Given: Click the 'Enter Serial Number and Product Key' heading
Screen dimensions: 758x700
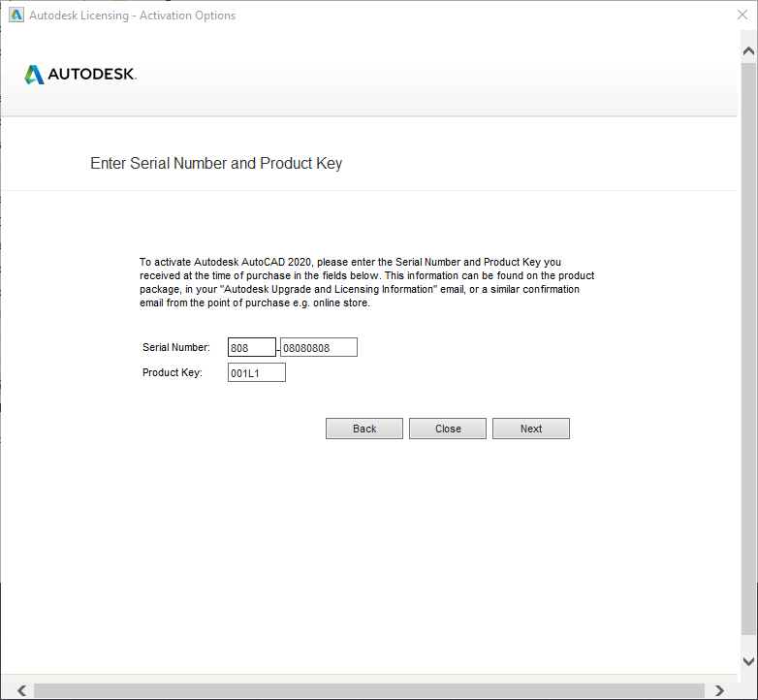Looking at the screenshot, I should [x=216, y=164].
